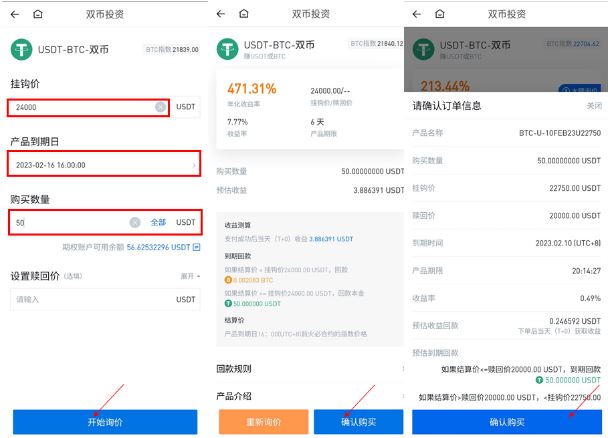Expand the 设置赎回价 section via 展开
The height and width of the screenshot is (438, 608).
[x=188, y=276]
